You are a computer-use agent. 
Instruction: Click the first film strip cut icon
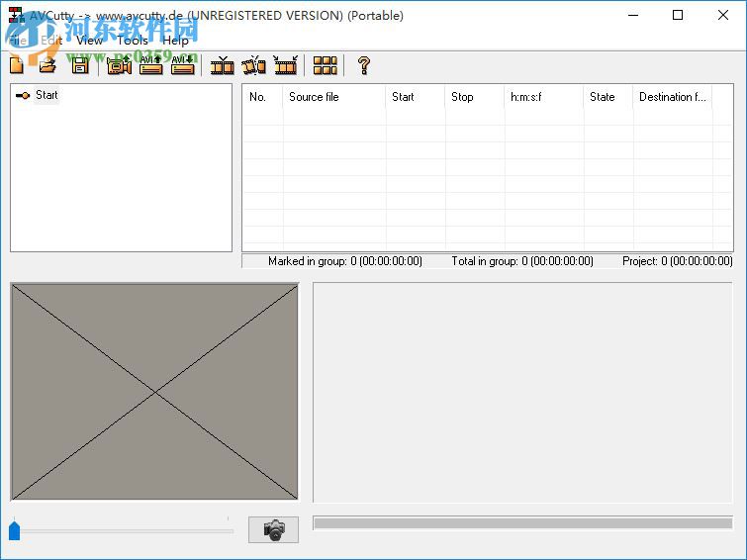pos(223,65)
